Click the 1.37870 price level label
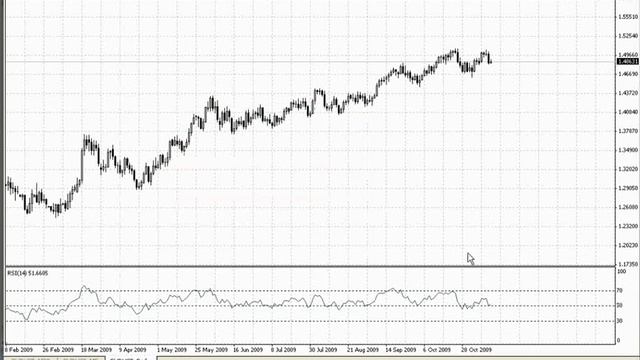This screenshot has width=640, height=360. pos(628,131)
